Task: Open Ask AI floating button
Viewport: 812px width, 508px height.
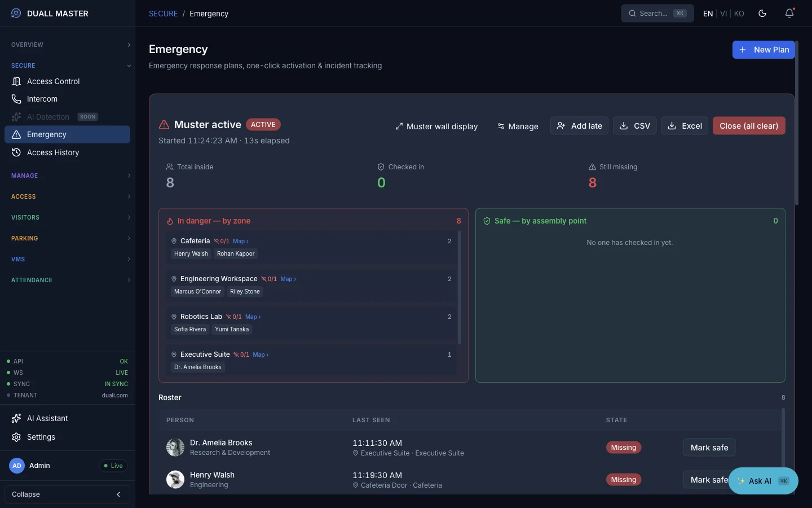Action: click(764, 481)
